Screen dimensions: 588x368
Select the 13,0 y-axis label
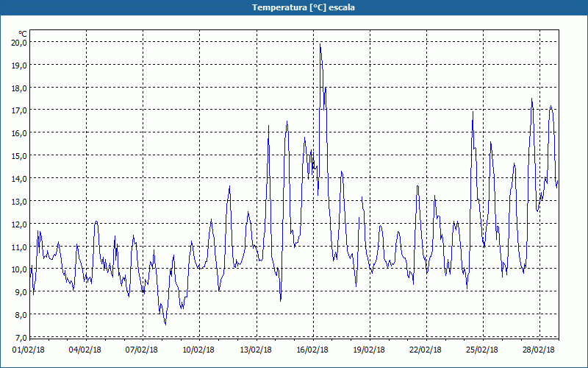point(19,201)
